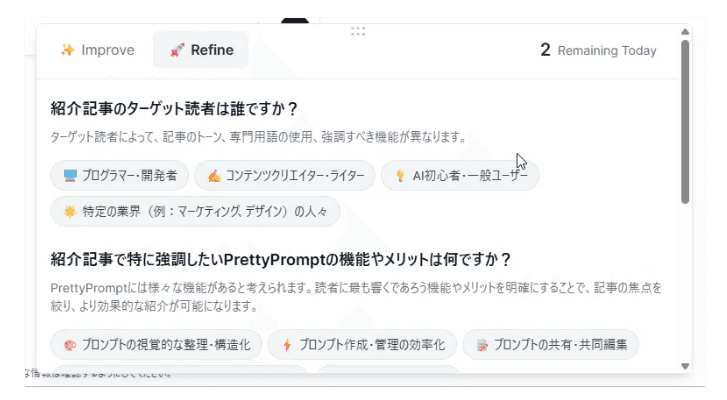Click the PrettyPromptの機能やメリット question heading
Viewport: 727px width, 400px height.
[281, 260]
